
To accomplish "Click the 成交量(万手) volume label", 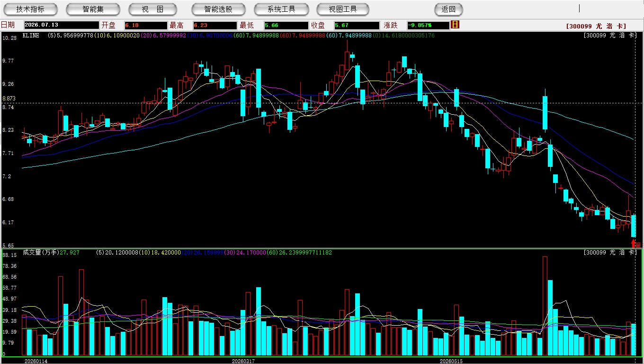I will coord(41,253).
